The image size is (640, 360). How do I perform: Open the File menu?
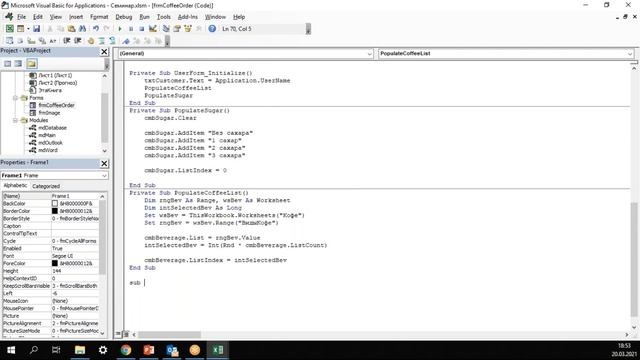pos(21,17)
